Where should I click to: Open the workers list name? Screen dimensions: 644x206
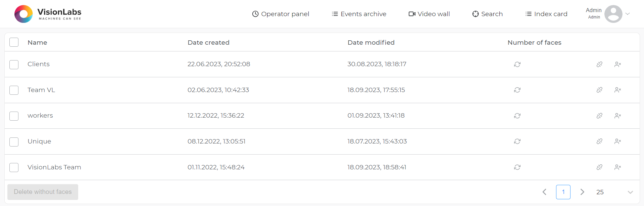[x=40, y=116]
